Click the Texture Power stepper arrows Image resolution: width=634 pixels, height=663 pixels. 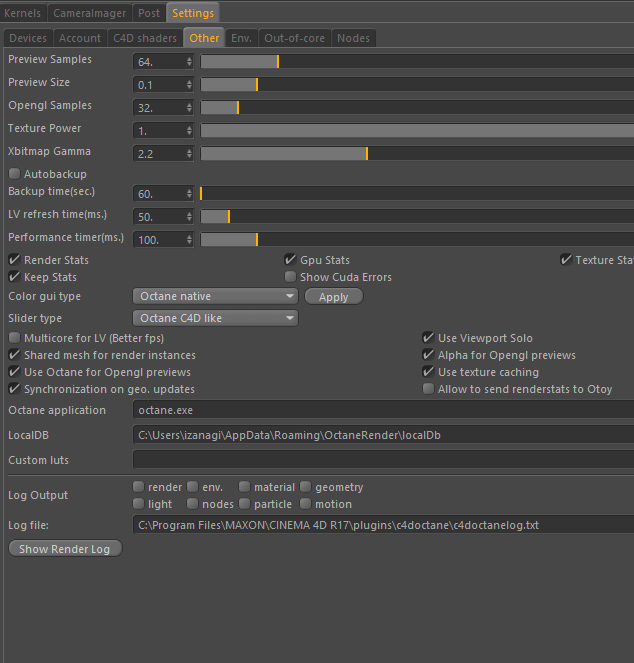(189, 131)
